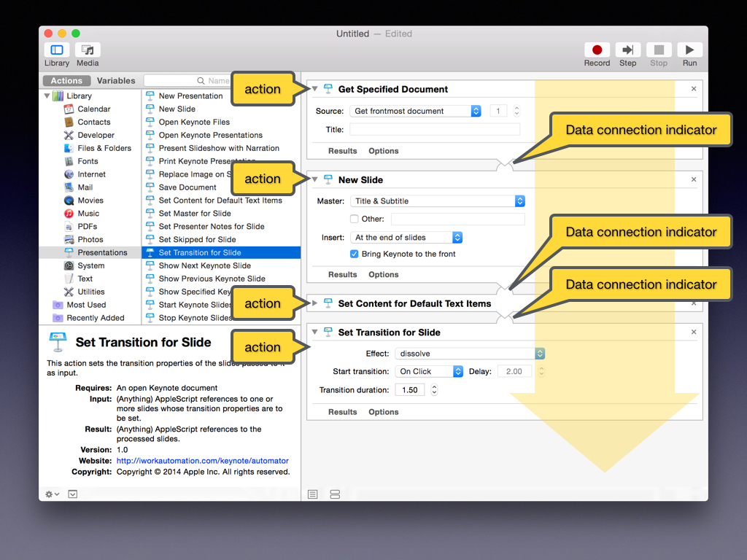Screen dimensions: 747x560
Task: Uncheck Bring Keynote to the front
Action: (x=355, y=254)
